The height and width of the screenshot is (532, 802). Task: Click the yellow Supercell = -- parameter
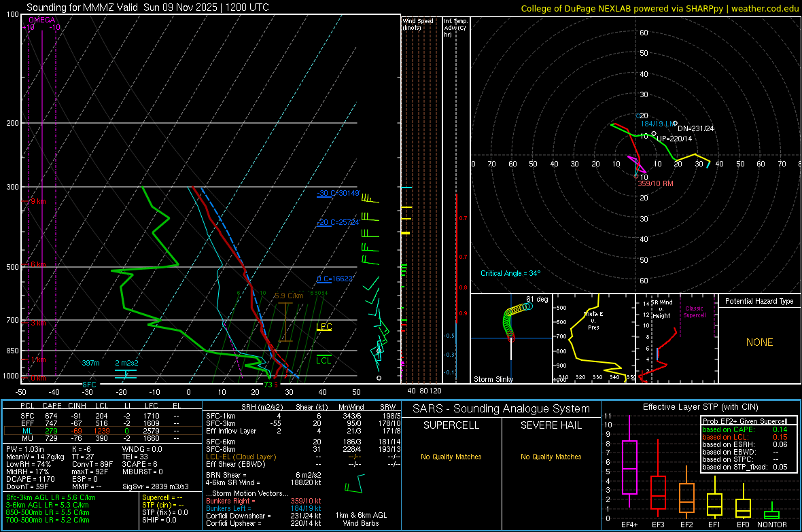(162, 497)
